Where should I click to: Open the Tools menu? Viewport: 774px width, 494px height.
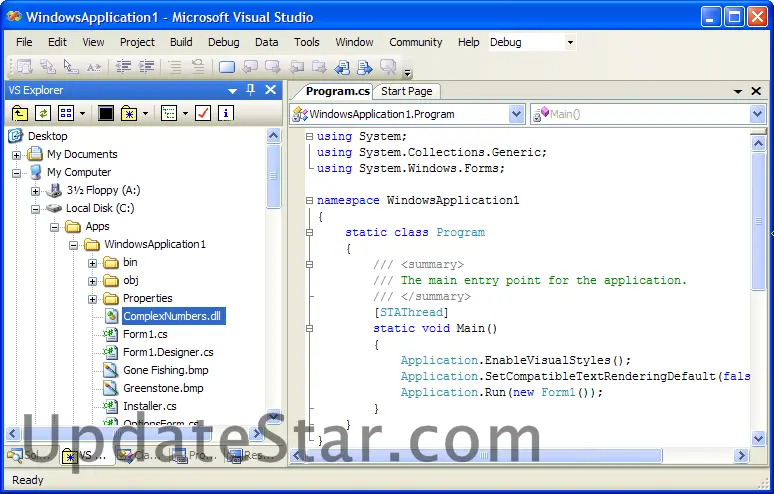[x=307, y=42]
